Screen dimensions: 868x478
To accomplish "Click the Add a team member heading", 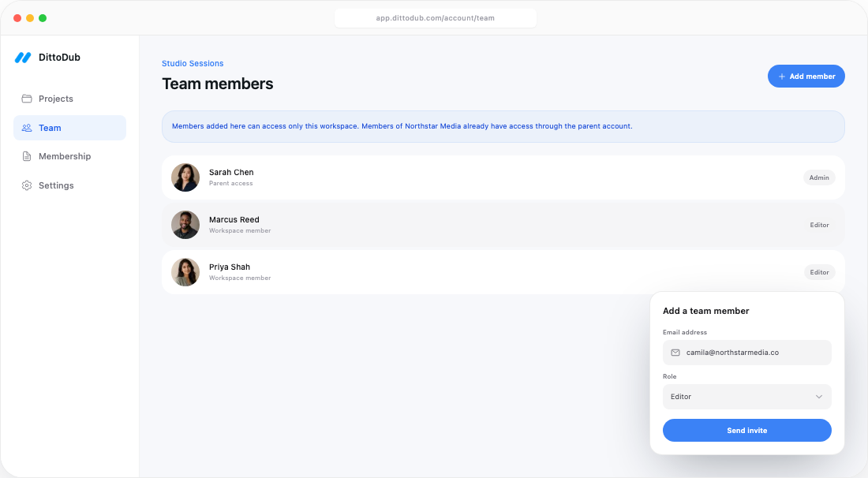I will click(705, 311).
